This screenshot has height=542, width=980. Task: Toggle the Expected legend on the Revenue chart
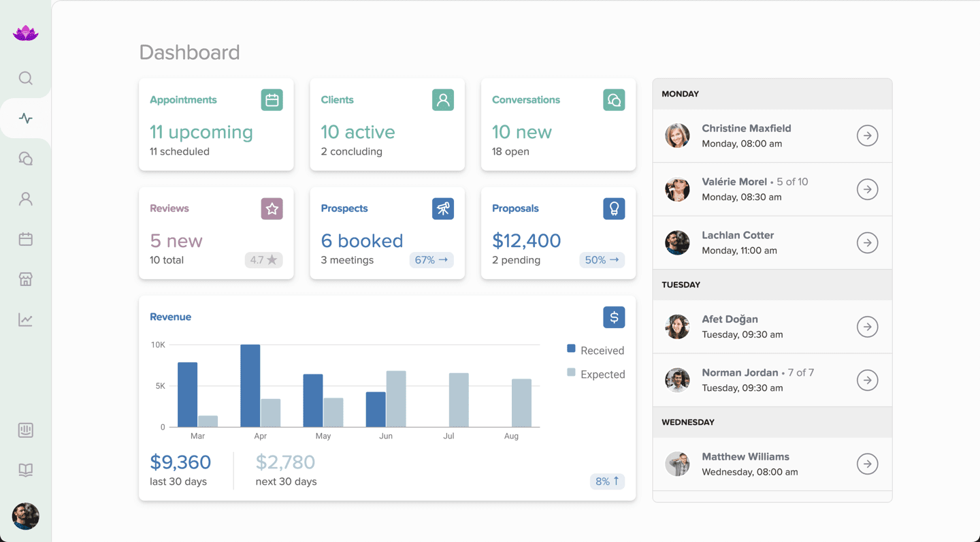596,374
